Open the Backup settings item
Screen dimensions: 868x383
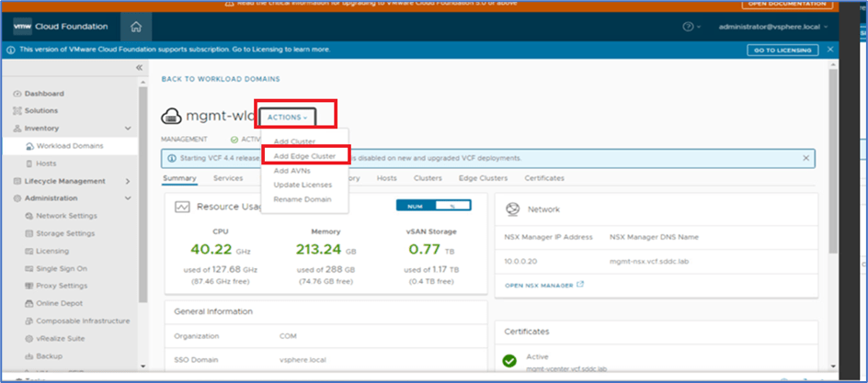pyautogui.click(x=50, y=355)
